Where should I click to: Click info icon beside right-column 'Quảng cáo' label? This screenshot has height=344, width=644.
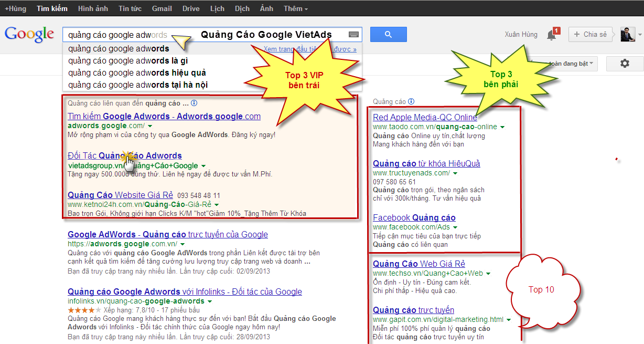[411, 101]
